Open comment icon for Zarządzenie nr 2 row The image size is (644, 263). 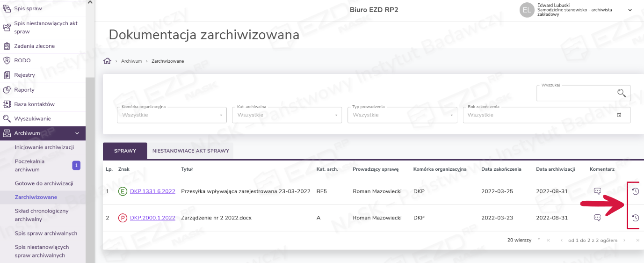click(x=597, y=218)
